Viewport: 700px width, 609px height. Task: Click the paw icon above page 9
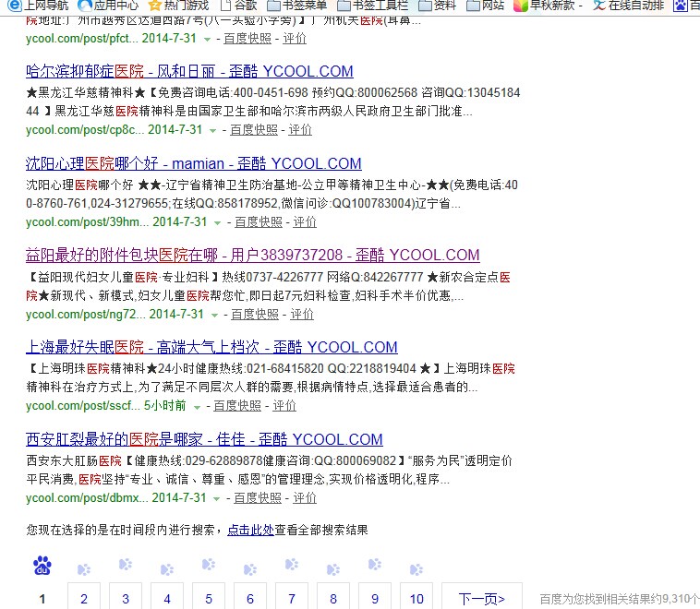pyautogui.click(x=375, y=565)
